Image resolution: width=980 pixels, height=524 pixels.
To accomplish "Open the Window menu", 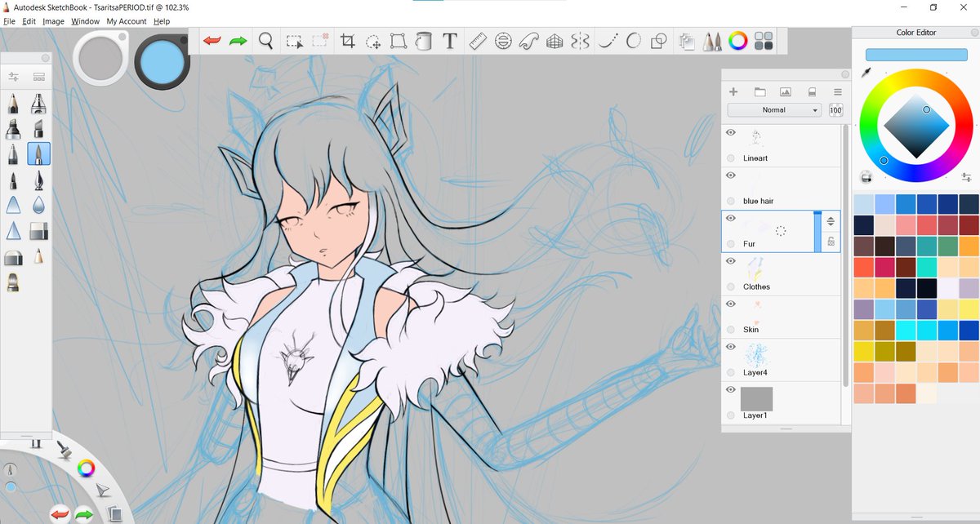I will tap(85, 21).
